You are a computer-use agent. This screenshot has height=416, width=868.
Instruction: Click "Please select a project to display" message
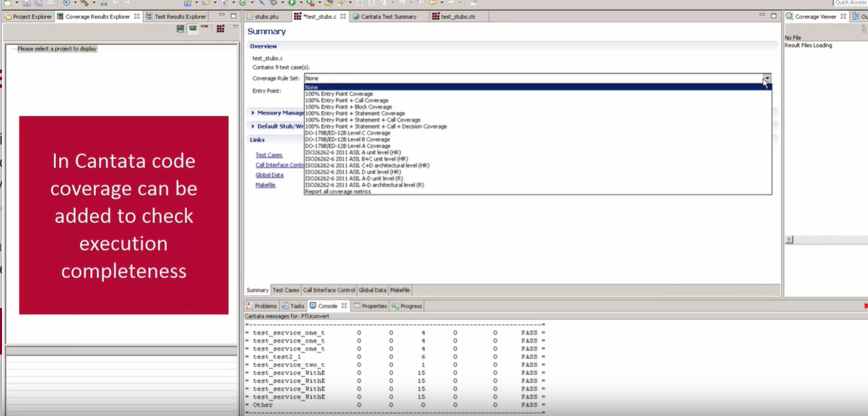pos(57,49)
